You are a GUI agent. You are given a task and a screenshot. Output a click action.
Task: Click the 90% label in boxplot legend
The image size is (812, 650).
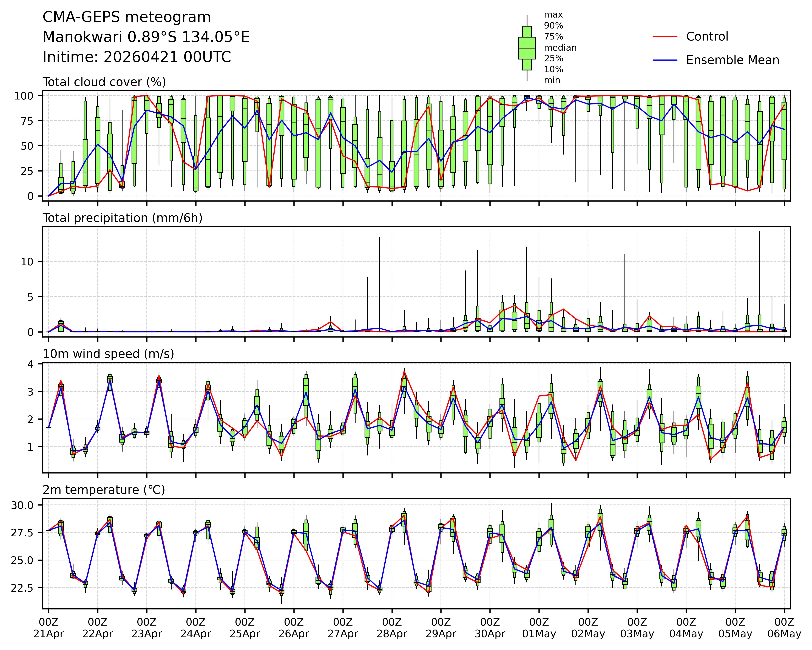point(553,26)
